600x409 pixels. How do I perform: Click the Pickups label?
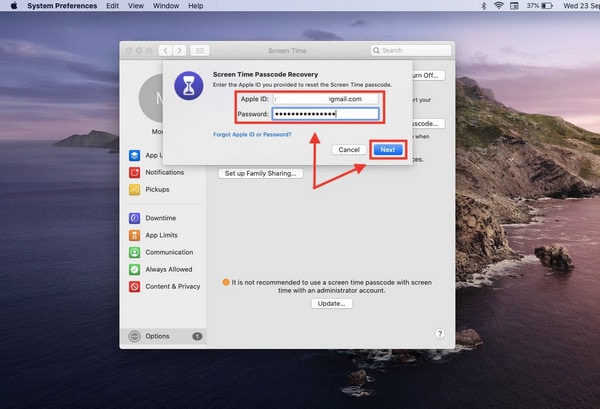(x=157, y=189)
